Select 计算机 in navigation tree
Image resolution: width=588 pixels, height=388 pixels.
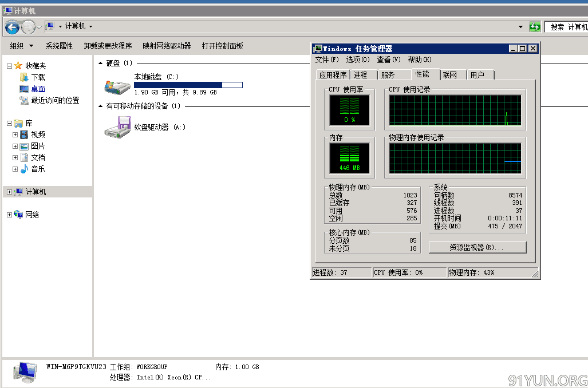coord(35,192)
